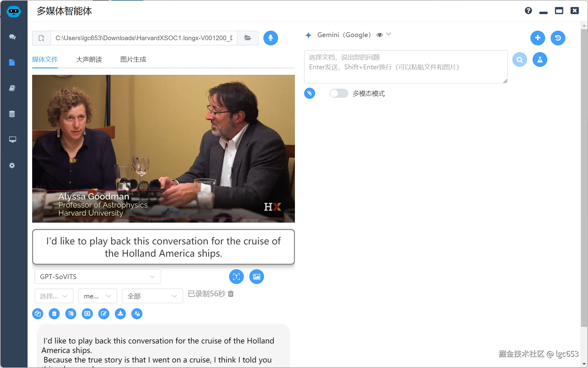588x368 pixels.
Task: Click the blue plus new chat button
Action: tap(537, 38)
